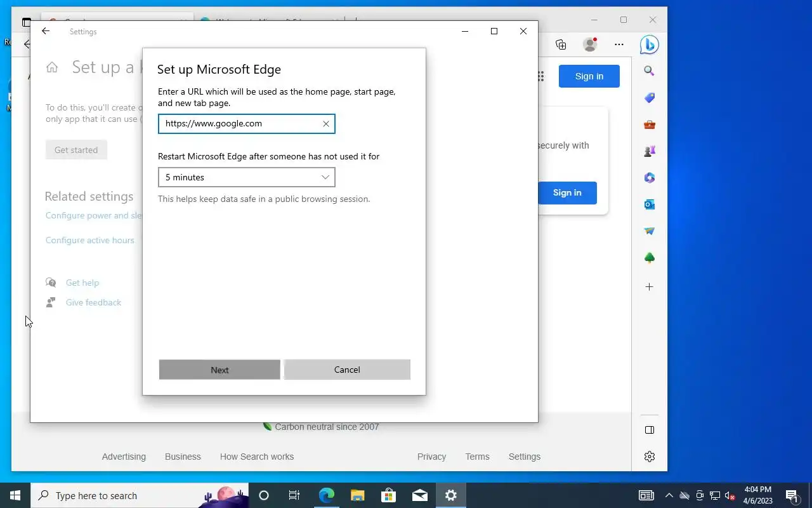The image size is (812, 508).
Task: Open Edge sidebar Drop paper plane icon
Action: pyautogui.click(x=649, y=231)
